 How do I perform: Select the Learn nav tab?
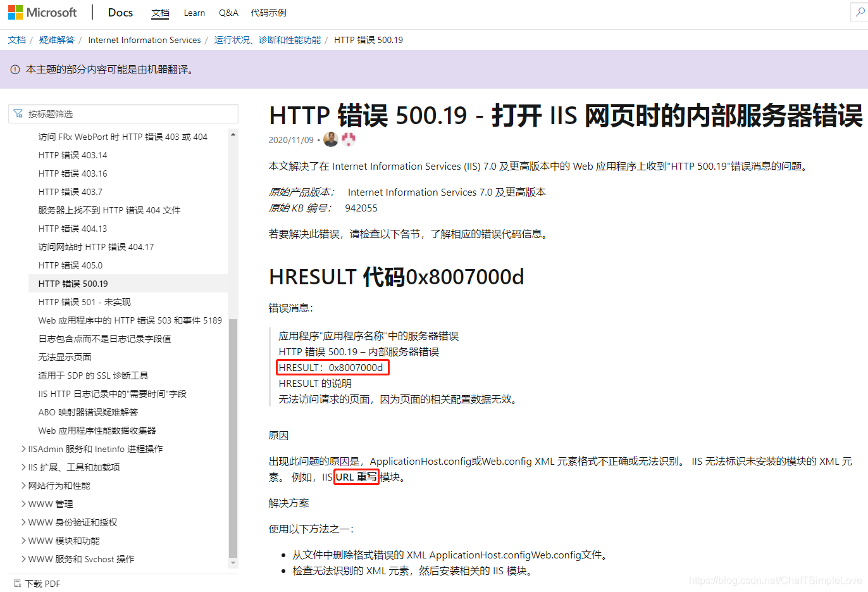tap(194, 13)
